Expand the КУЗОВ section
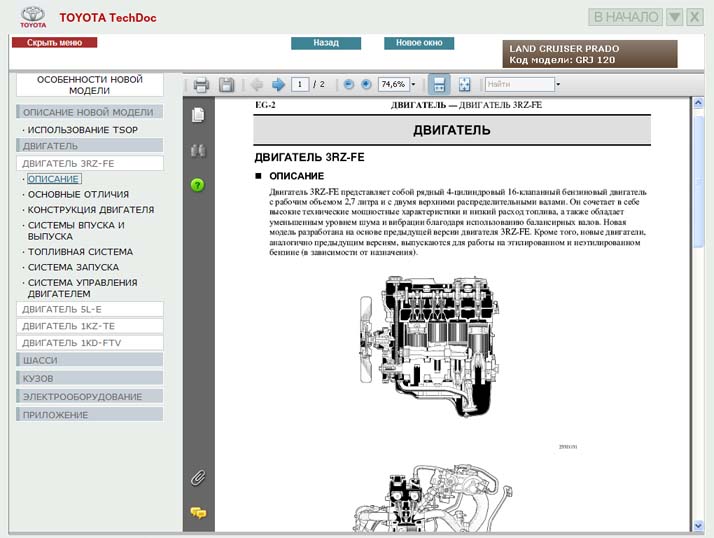Screen dimensions: 714x538 (89, 378)
